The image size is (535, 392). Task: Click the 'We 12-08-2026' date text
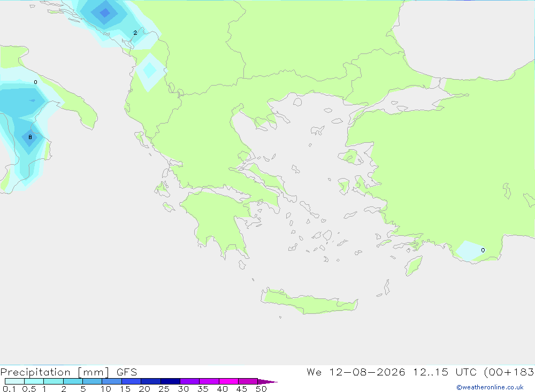pyautogui.click(x=356, y=372)
